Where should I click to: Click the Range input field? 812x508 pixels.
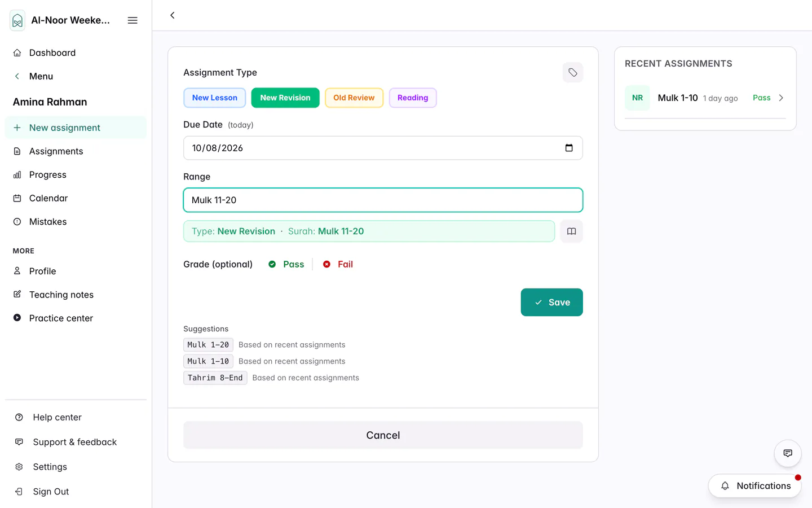[383, 200]
